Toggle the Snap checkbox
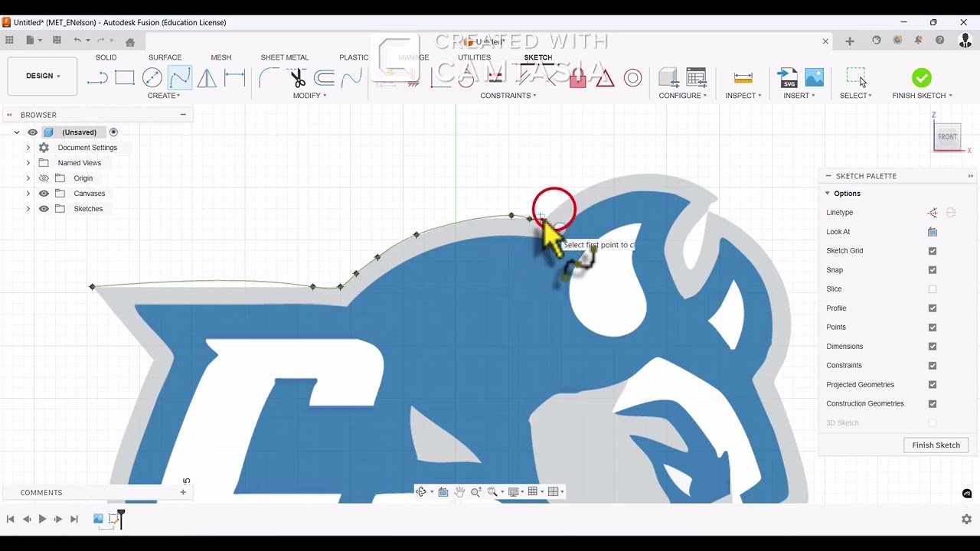980x551 pixels. (x=933, y=270)
